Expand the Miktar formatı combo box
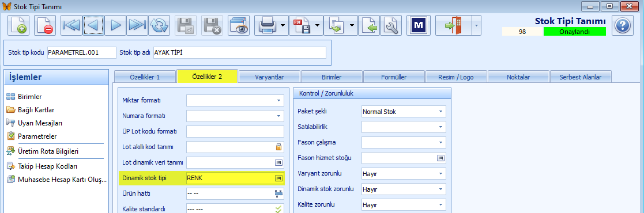This screenshot has width=644, height=213. pos(235,101)
